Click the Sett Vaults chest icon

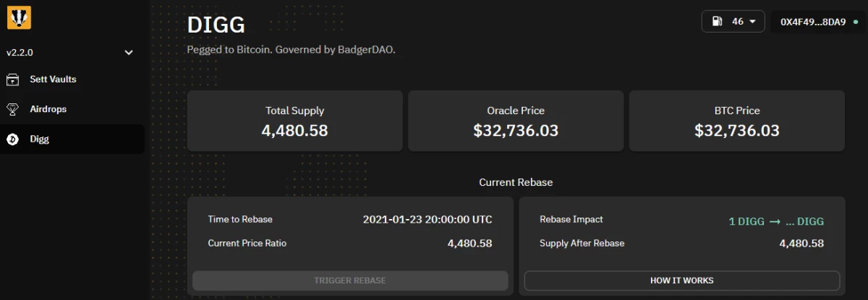tap(12, 80)
